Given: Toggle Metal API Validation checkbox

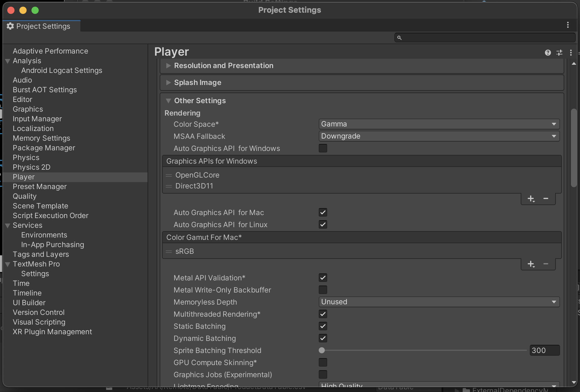Looking at the screenshot, I should point(323,278).
